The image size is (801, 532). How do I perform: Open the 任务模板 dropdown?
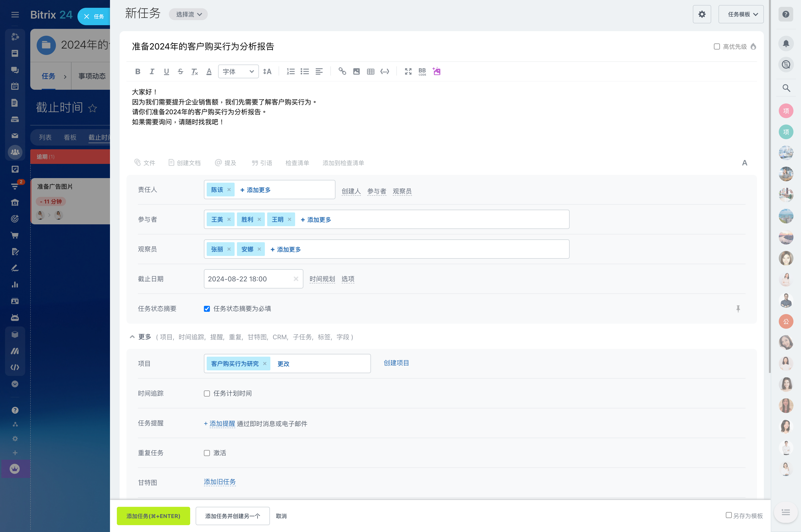(x=741, y=14)
